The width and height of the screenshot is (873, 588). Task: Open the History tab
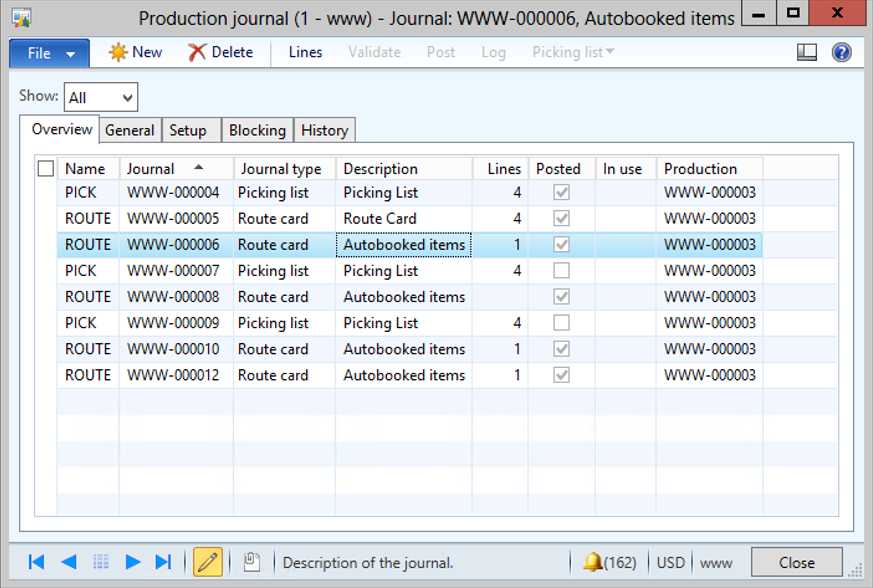(325, 130)
